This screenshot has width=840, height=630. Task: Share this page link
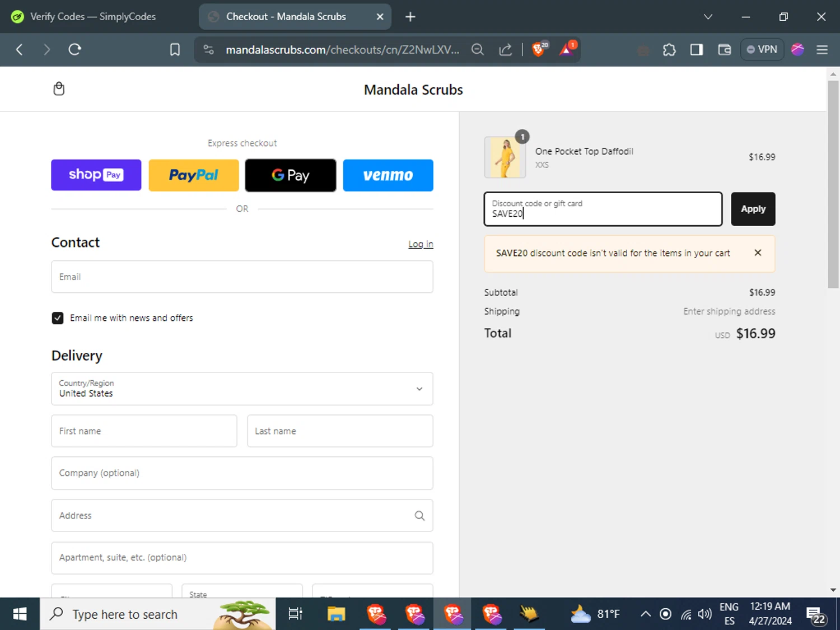click(x=506, y=50)
